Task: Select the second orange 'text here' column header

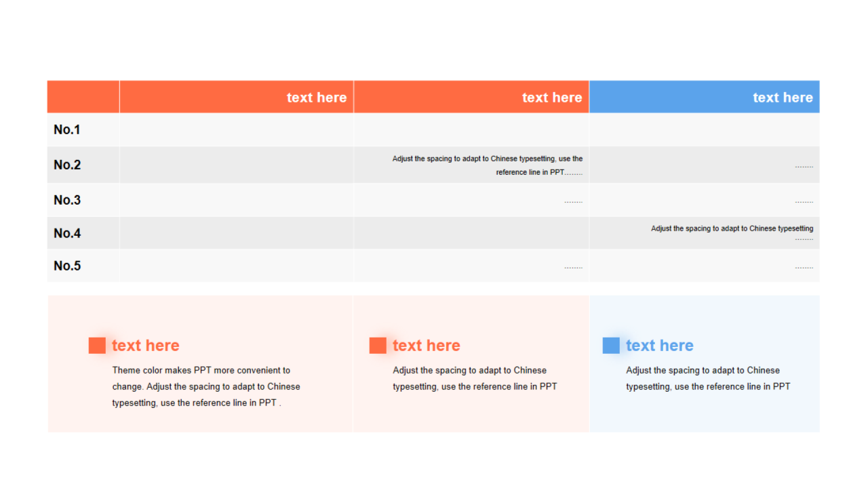Action: [551, 98]
